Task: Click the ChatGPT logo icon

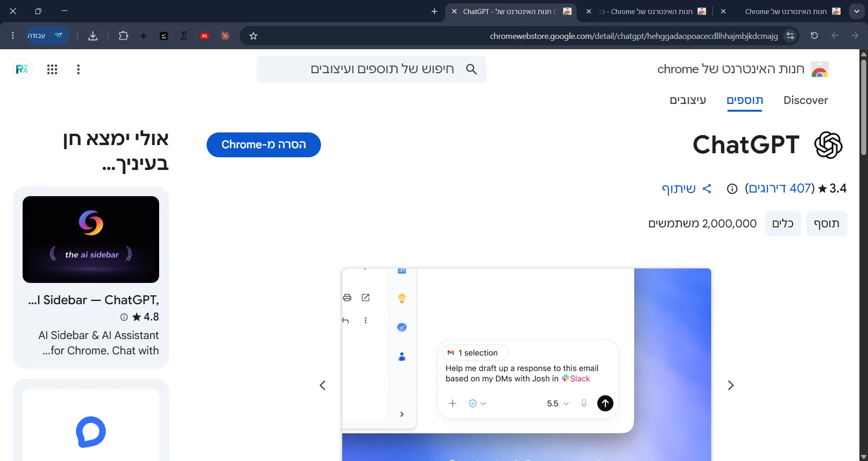Action: [x=828, y=145]
